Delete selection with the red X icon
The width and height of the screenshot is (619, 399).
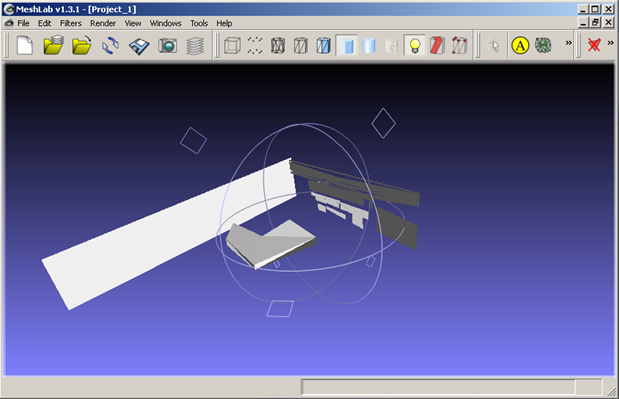(594, 45)
